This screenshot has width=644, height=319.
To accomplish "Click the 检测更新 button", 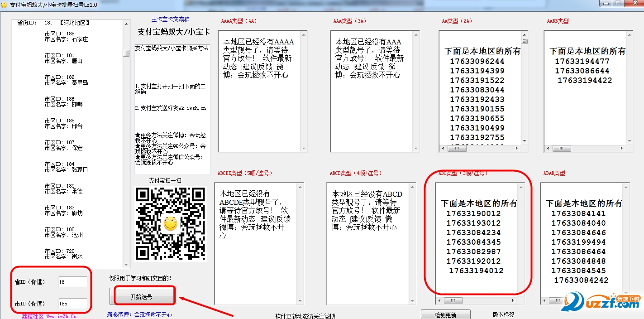I will coord(445,315).
